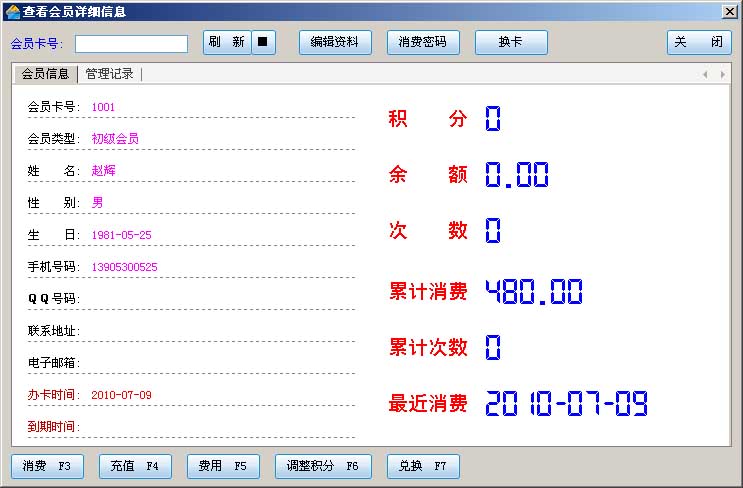Click the 累计次数 value 0
The width and height of the screenshot is (743, 488).
point(493,347)
